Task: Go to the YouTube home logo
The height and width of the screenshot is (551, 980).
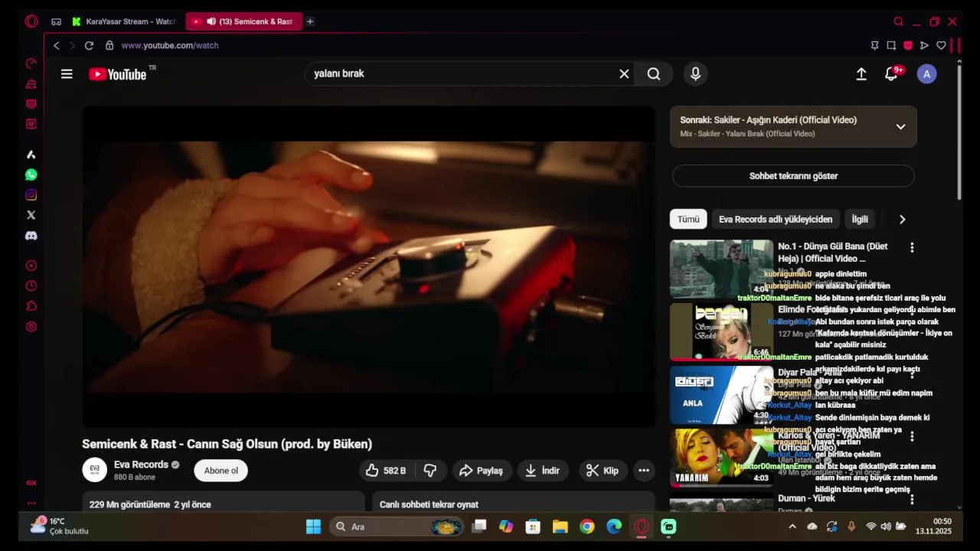Action: (x=118, y=74)
